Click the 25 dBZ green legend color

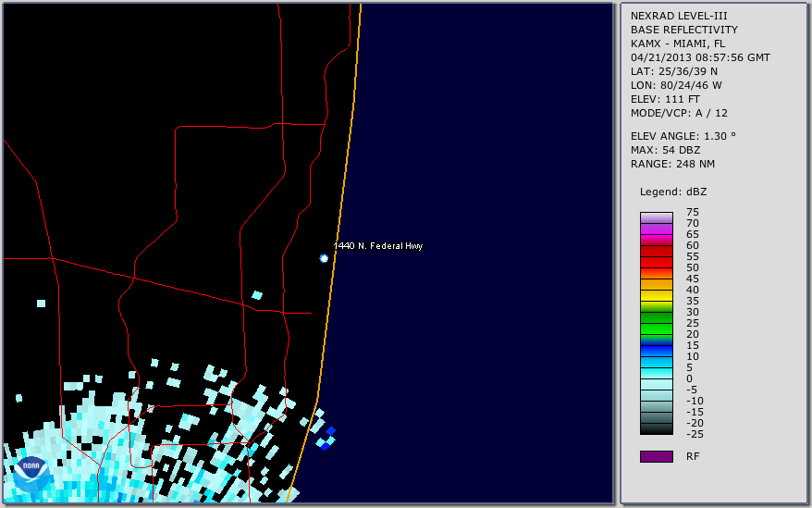[x=656, y=317]
